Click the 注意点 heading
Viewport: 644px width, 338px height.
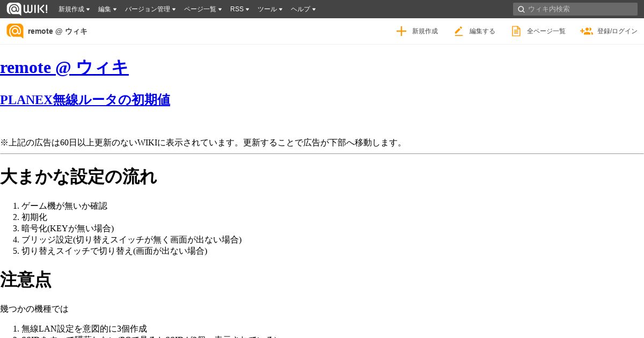click(x=26, y=280)
